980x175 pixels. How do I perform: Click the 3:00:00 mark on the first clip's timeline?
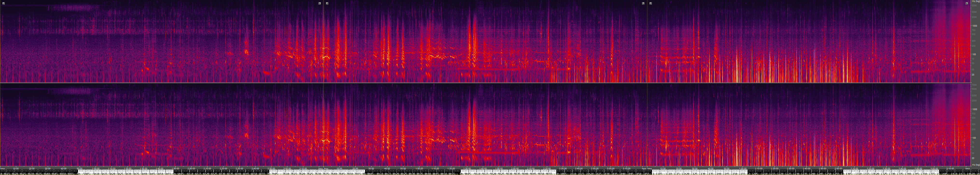point(287,168)
